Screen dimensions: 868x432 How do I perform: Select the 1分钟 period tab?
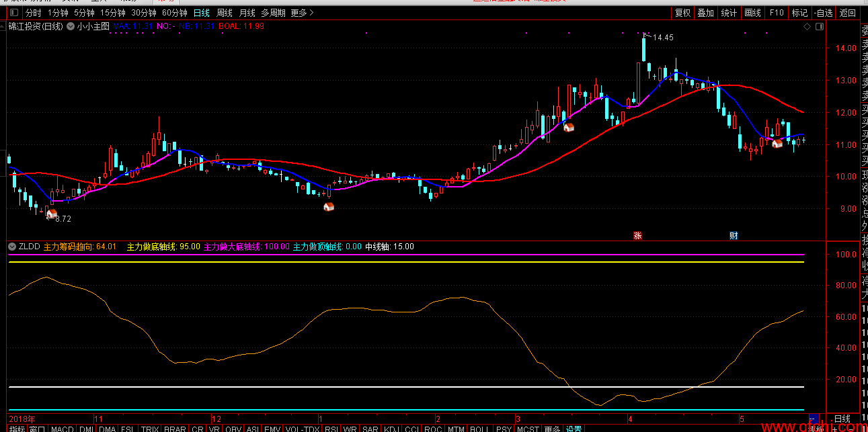coord(58,13)
